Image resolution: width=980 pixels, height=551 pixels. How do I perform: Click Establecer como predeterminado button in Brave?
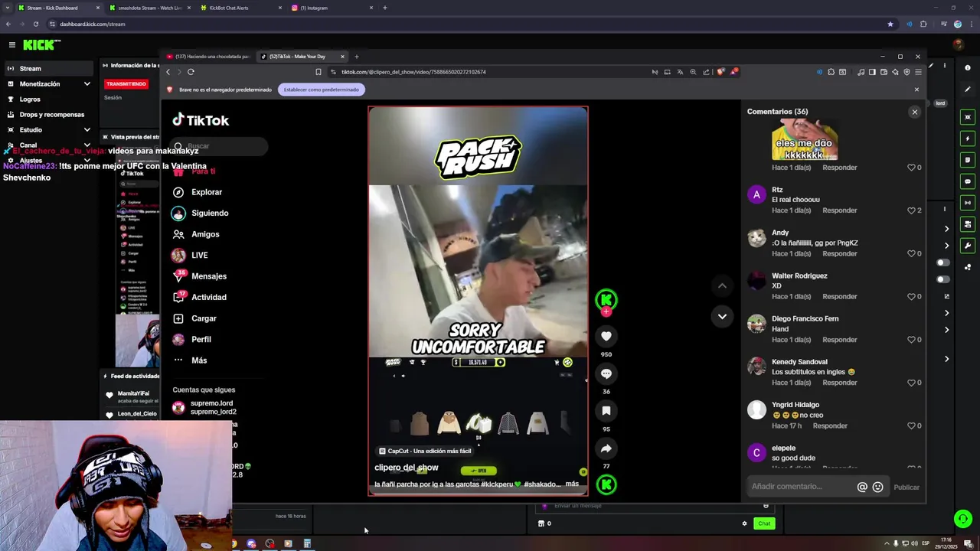tap(322, 90)
